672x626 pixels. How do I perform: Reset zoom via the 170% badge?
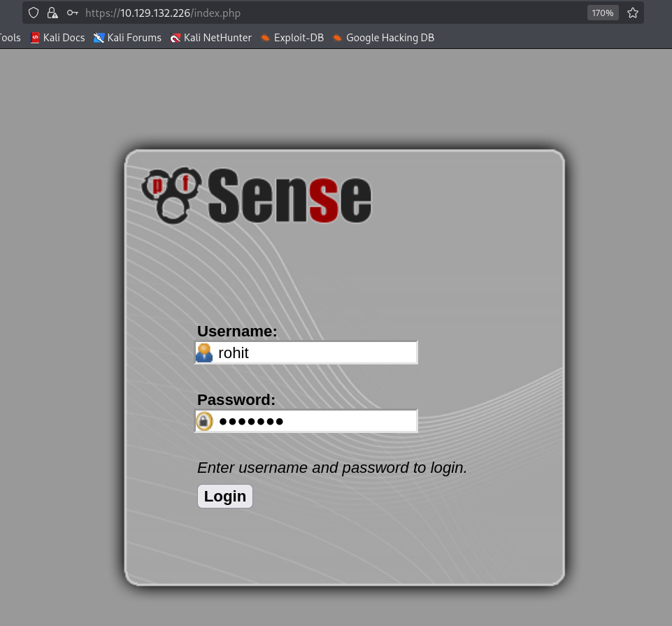coord(602,13)
